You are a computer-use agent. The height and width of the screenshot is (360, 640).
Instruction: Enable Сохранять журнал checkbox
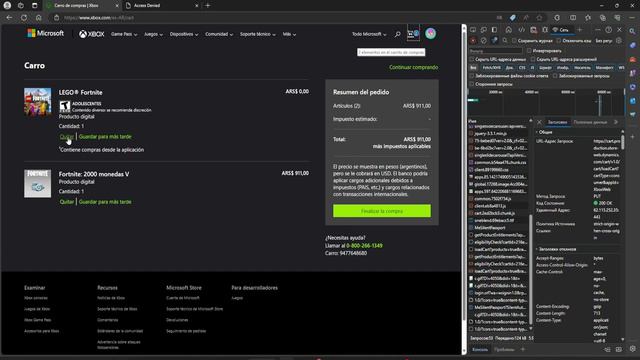coord(514,41)
